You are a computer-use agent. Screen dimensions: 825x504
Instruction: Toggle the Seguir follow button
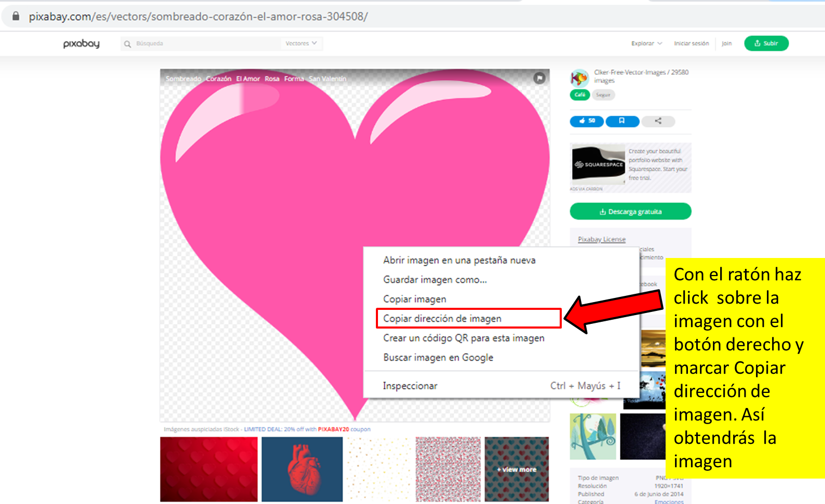[x=603, y=94]
